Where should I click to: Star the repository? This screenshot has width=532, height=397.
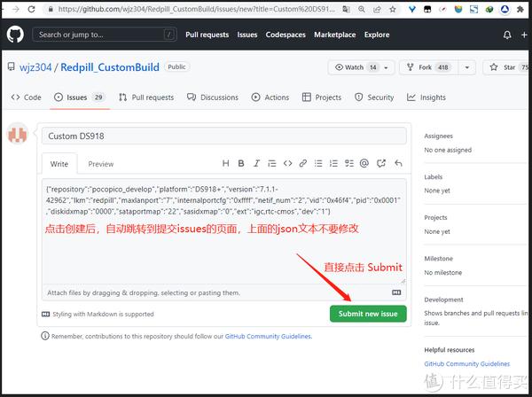507,67
